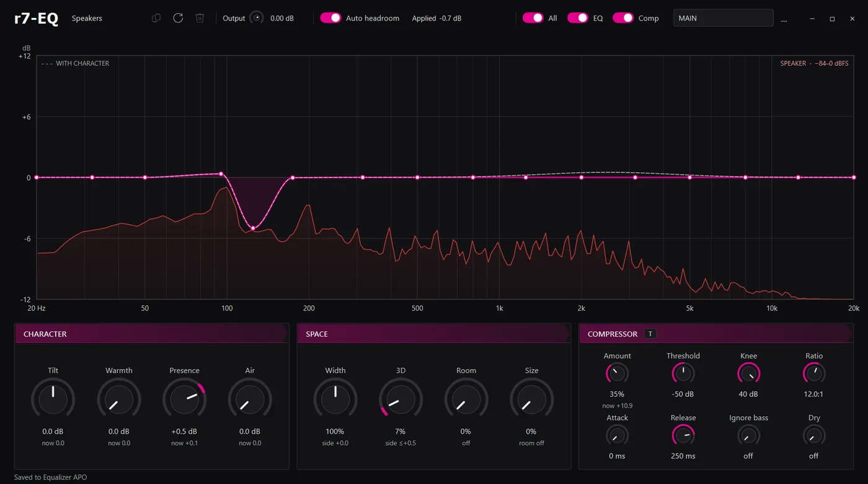Select the EQ node at 2k
The height and width of the screenshot is (484, 868).
(582, 177)
